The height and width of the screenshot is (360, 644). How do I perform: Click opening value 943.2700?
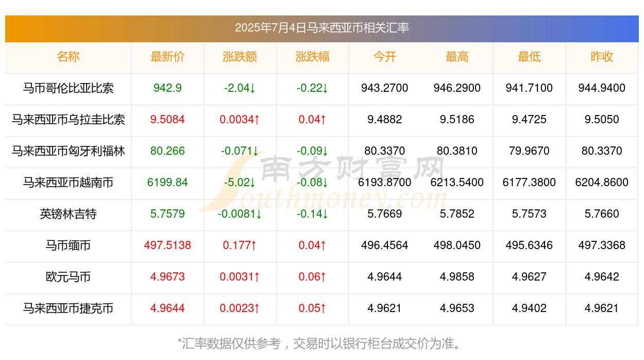tap(385, 88)
